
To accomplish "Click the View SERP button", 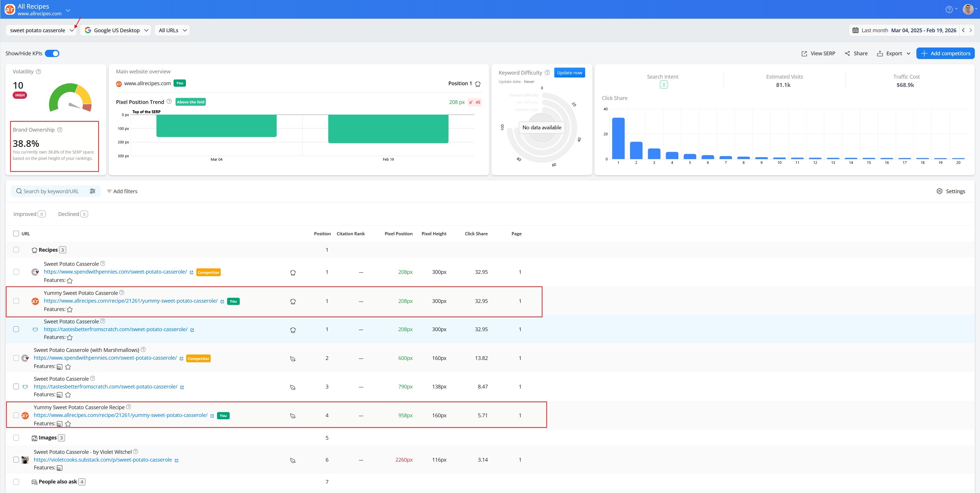I will (818, 53).
